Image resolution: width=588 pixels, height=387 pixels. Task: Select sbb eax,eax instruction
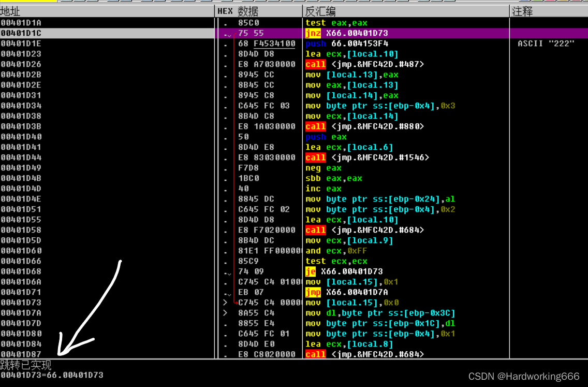tap(334, 178)
